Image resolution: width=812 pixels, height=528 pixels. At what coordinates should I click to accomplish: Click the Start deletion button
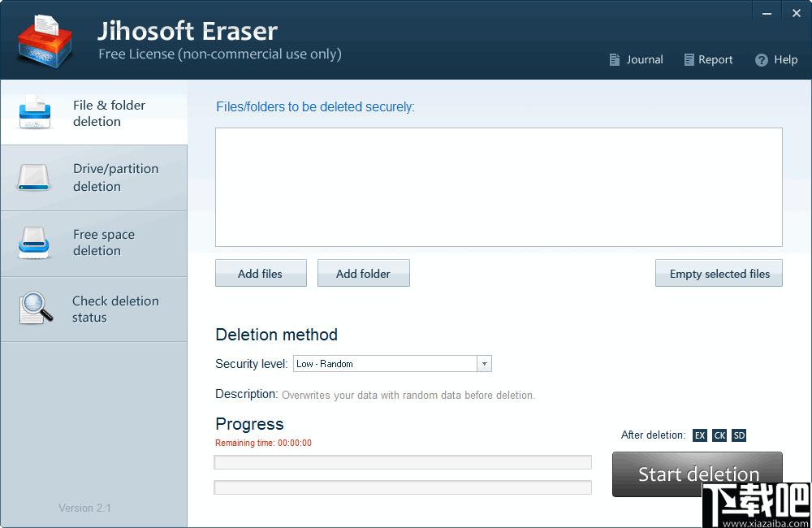click(x=697, y=474)
